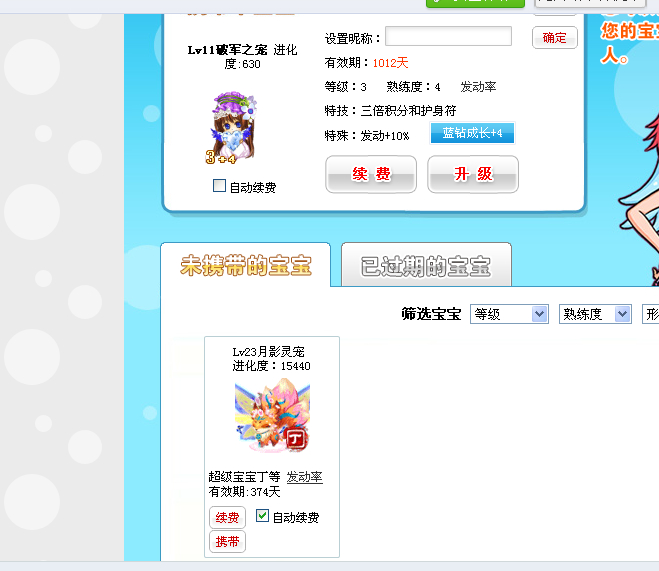Viewport: 659px width, 571px height.
Task: Click the Lv11 pet avatar image
Action: (x=233, y=127)
